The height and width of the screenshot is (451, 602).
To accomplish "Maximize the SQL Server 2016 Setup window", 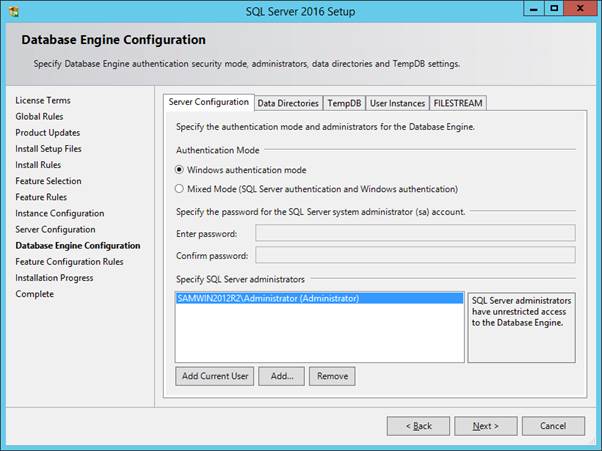I will [x=554, y=8].
